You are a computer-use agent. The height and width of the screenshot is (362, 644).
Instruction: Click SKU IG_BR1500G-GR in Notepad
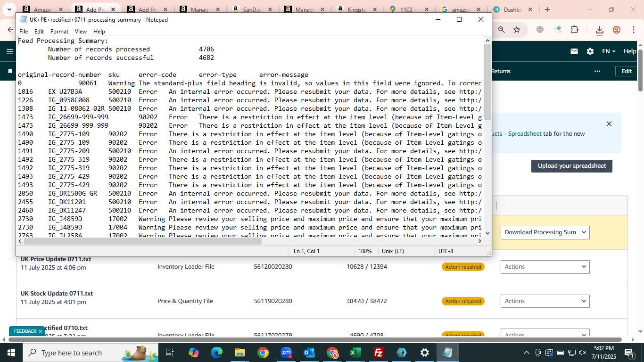pyautogui.click(x=73, y=193)
